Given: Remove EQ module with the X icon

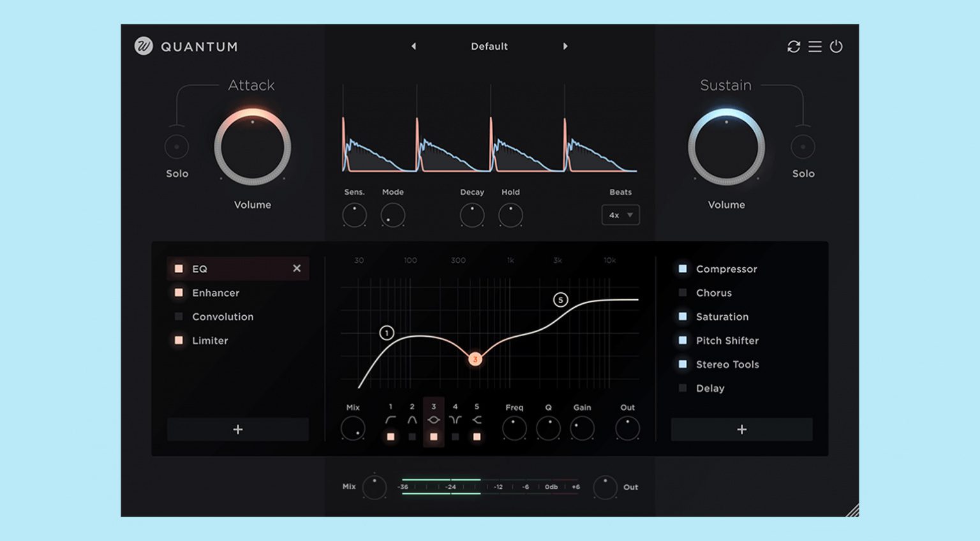Looking at the screenshot, I should click(297, 269).
